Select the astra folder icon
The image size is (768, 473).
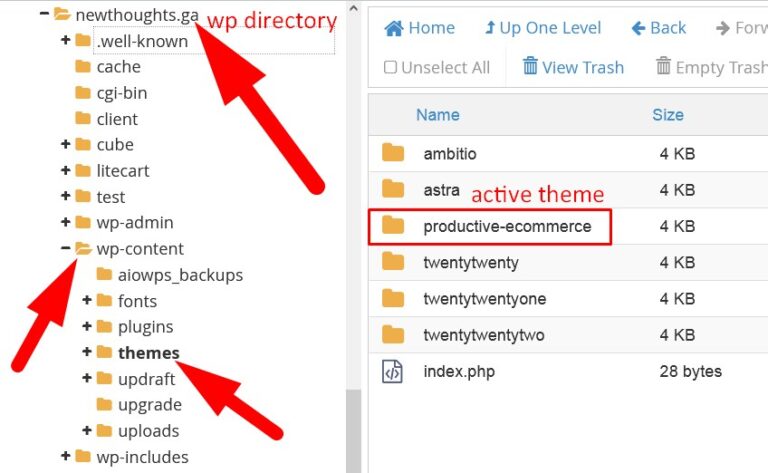[x=393, y=190]
